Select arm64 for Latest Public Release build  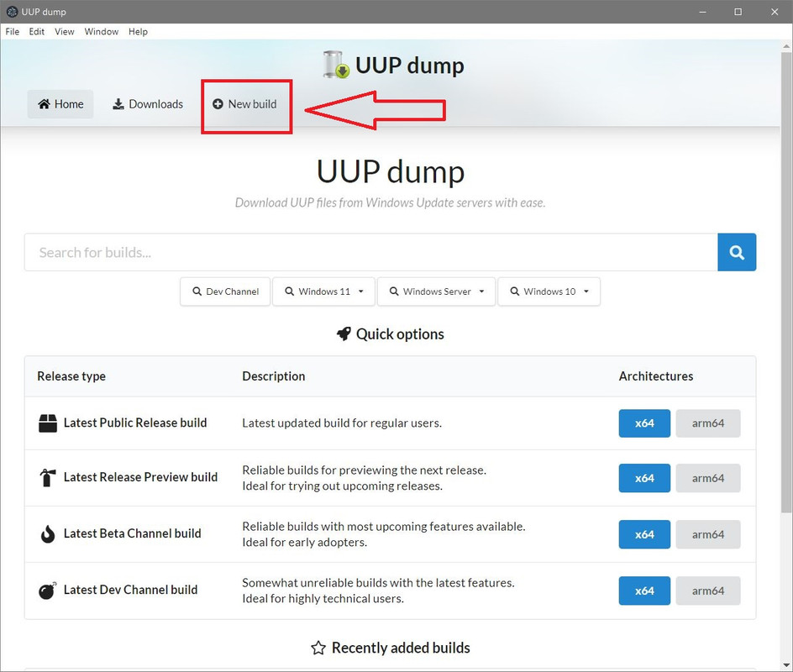708,423
